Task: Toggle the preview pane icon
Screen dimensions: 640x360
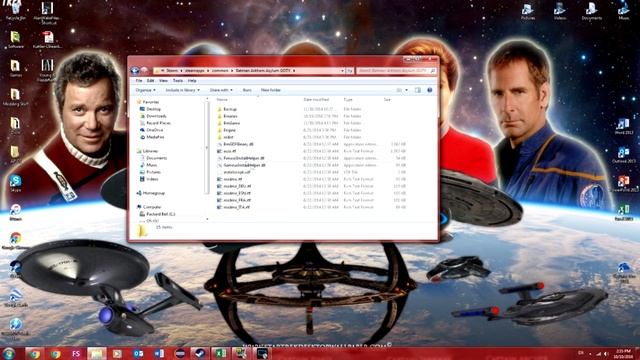Action: click(x=418, y=90)
